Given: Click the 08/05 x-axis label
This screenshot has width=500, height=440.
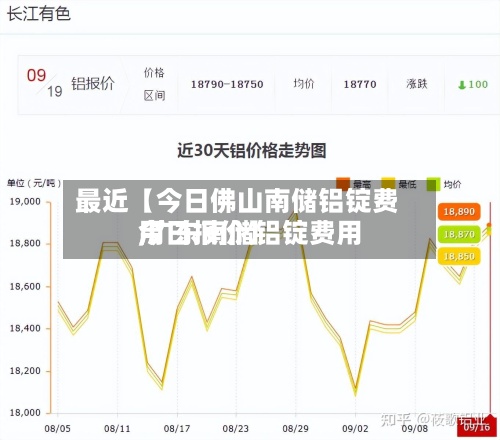Looking at the screenshot, I should point(57,428).
